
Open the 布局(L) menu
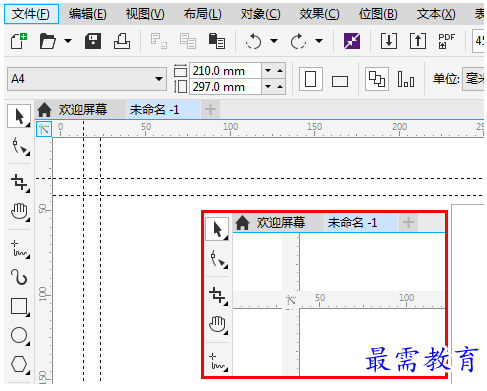pos(202,14)
